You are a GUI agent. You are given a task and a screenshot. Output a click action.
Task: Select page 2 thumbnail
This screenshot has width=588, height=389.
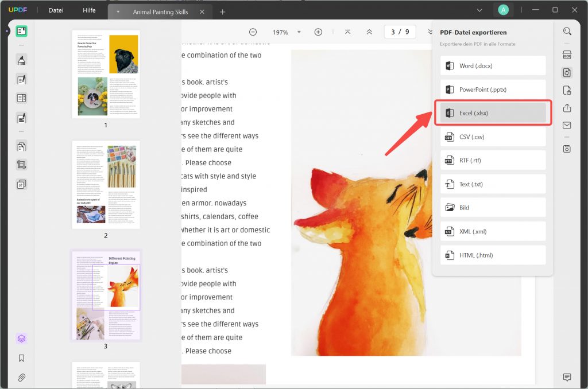coord(106,185)
